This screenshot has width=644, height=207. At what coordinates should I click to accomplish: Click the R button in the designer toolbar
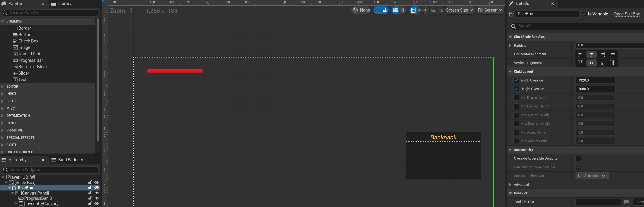click(x=403, y=10)
